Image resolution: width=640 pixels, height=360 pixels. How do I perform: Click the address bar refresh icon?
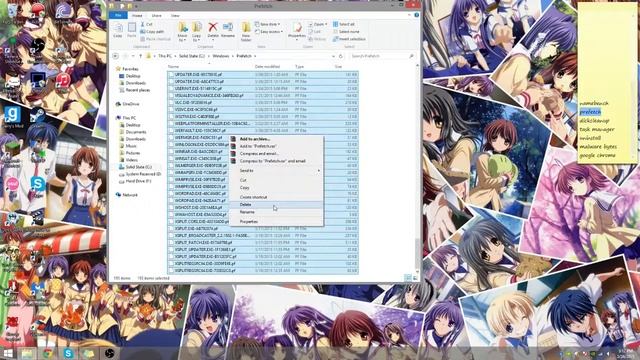(x=340, y=56)
